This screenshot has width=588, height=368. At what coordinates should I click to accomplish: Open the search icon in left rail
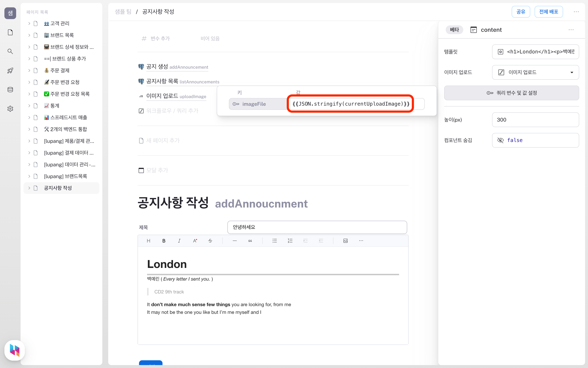click(x=10, y=51)
